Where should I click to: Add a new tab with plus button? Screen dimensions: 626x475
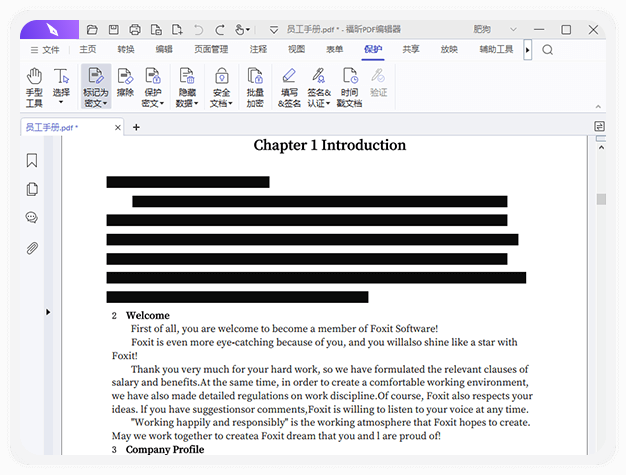(x=136, y=127)
